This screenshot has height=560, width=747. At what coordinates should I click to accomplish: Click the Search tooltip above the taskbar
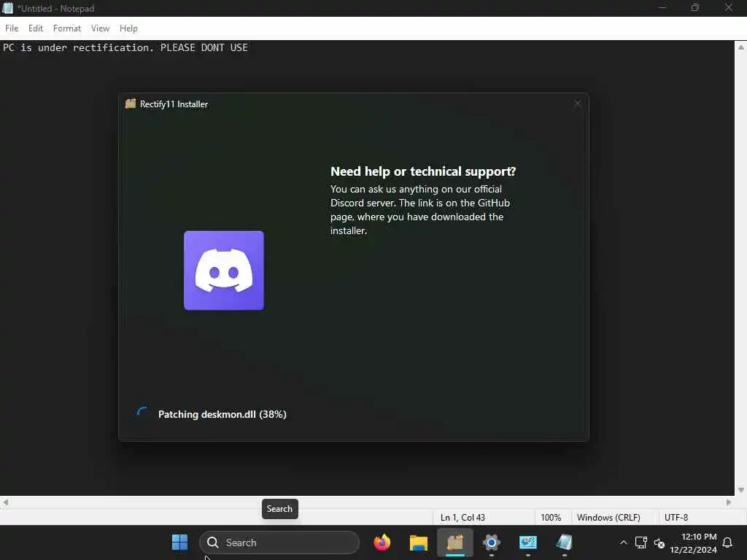(279, 509)
